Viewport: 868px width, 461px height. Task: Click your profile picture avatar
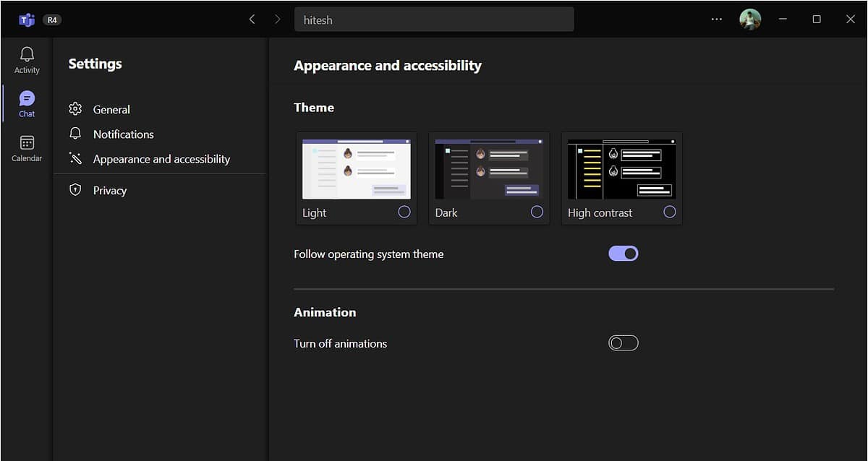click(750, 20)
